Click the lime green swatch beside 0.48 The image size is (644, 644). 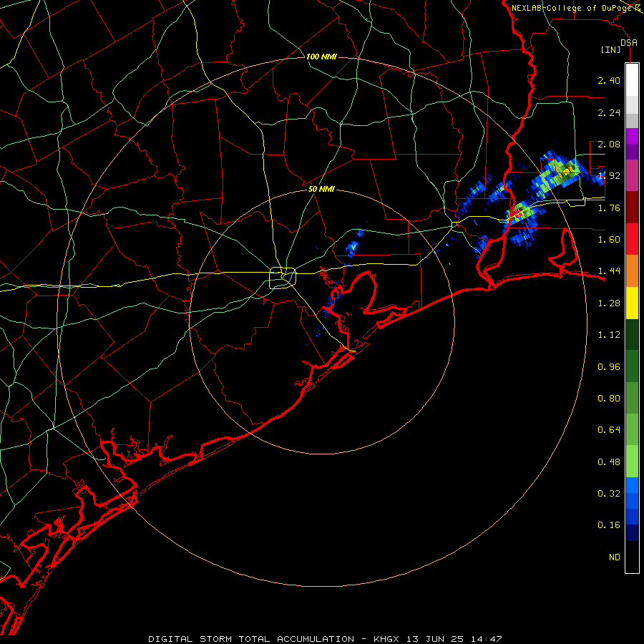(632, 462)
